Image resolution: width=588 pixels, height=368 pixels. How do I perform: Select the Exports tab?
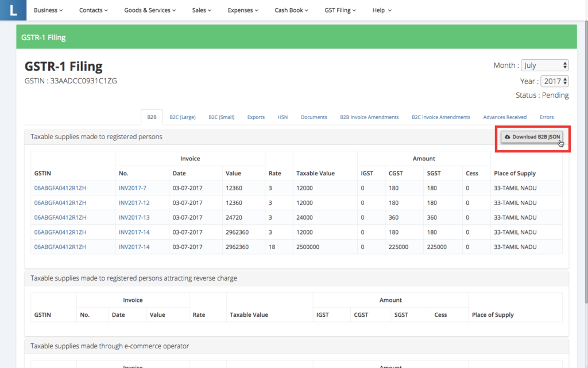tap(256, 117)
